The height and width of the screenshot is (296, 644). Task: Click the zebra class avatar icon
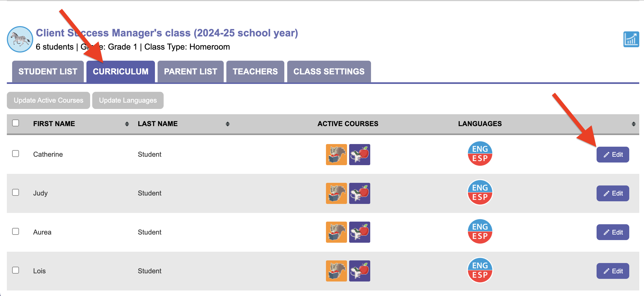tap(20, 39)
